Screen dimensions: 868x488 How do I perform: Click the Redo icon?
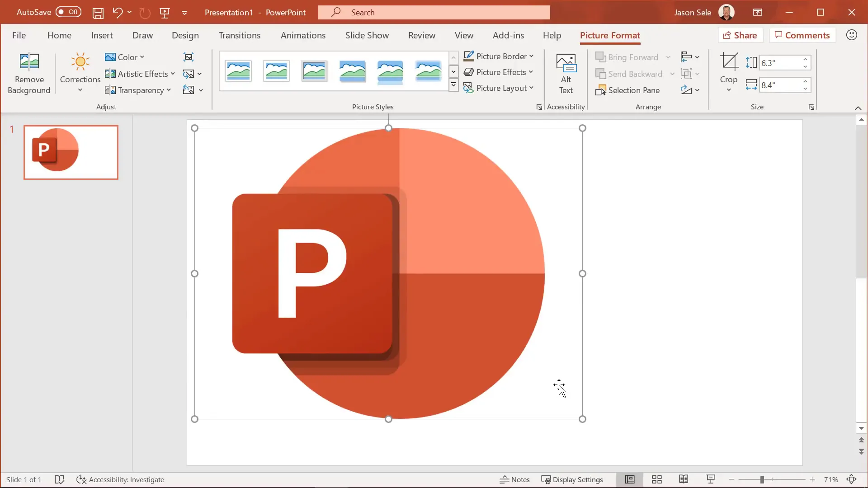145,13
